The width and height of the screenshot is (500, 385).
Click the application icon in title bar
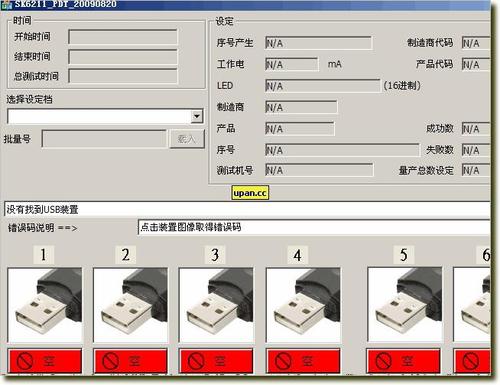[x=7, y=5]
